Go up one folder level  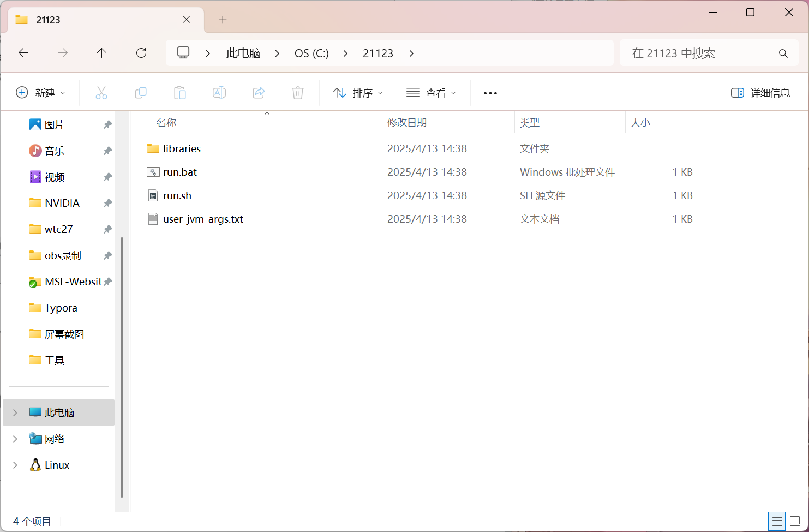[x=101, y=53]
